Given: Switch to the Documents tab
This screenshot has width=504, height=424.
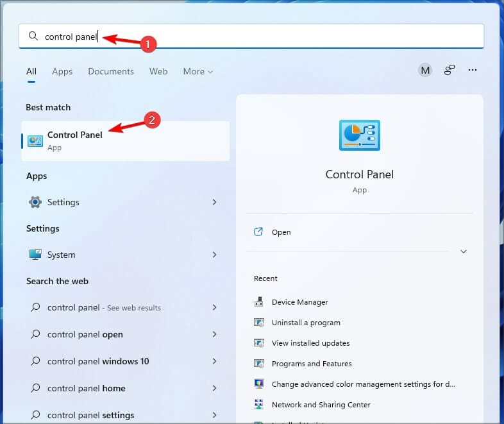Looking at the screenshot, I should tap(110, 71).
